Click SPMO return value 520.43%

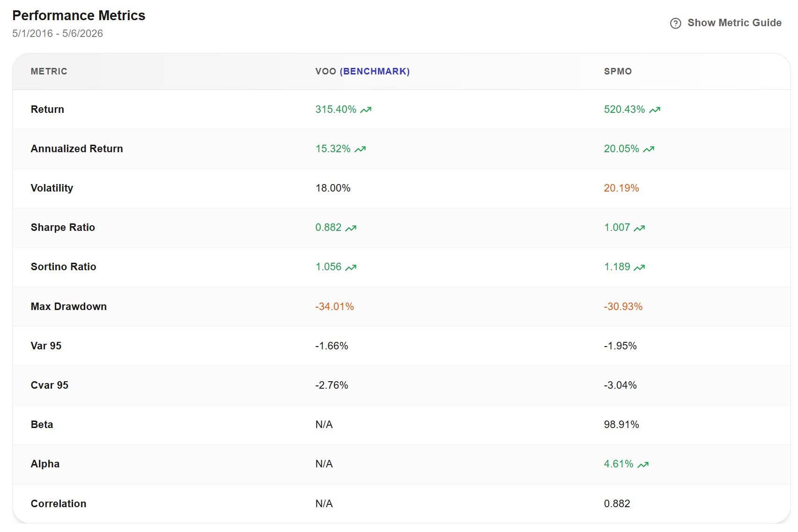pos(624,109)
